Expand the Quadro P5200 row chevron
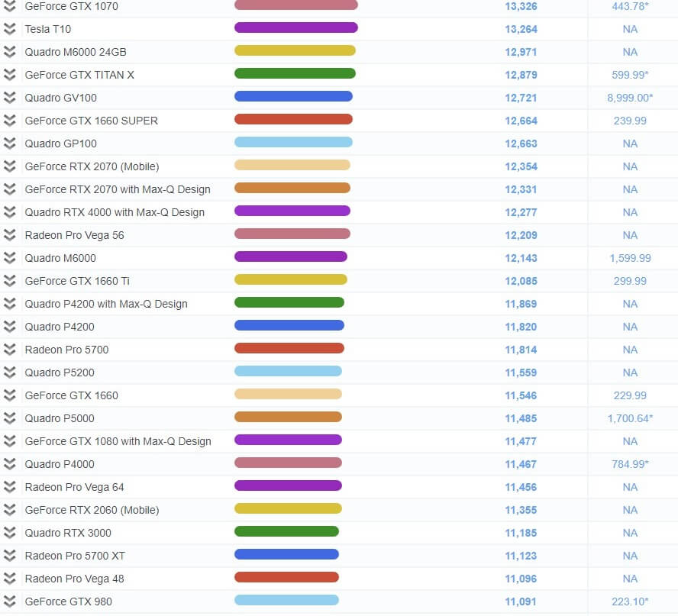 point(9,373)
